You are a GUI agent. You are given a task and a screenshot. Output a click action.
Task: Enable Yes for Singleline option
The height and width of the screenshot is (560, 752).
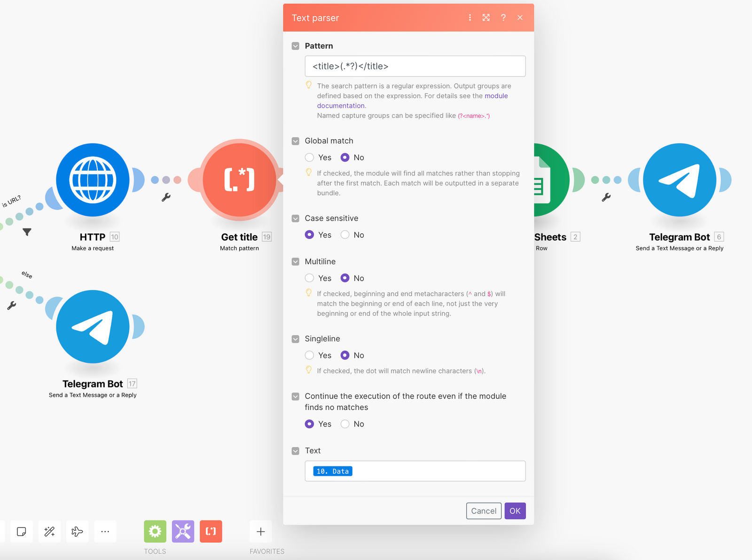pyautogui.click(x=309, y=355)
